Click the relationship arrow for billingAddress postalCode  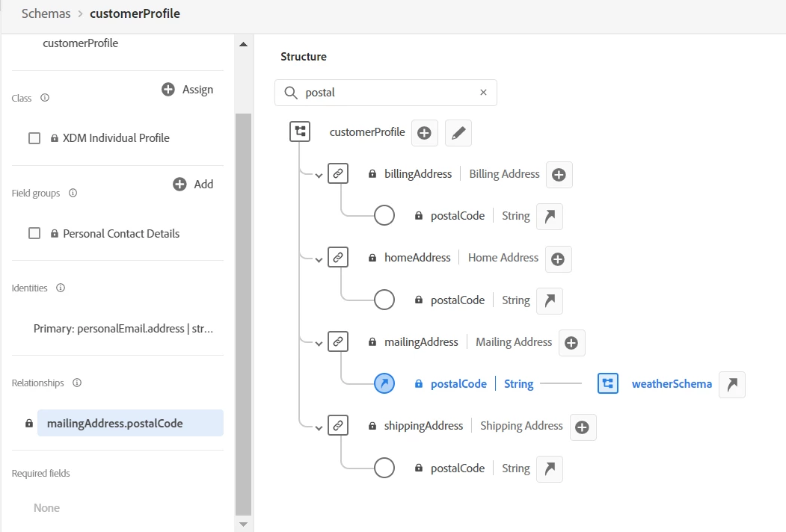point(550,216)
